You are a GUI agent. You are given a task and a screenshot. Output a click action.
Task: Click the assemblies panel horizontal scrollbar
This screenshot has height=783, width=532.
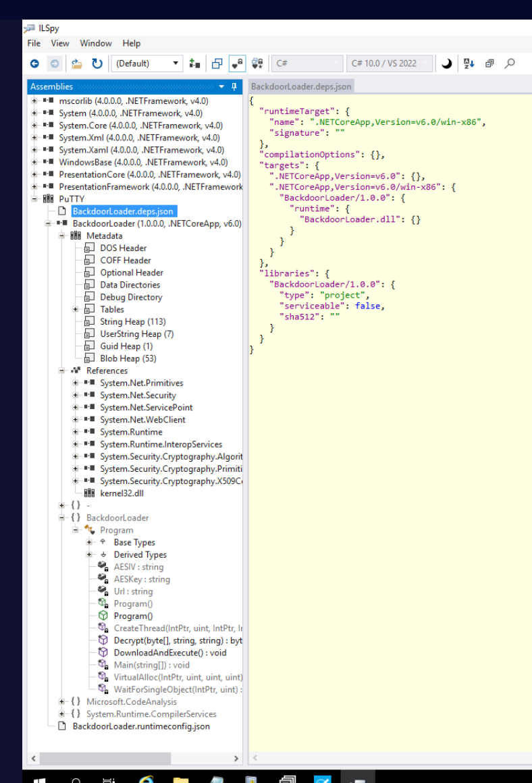[135, 759]
